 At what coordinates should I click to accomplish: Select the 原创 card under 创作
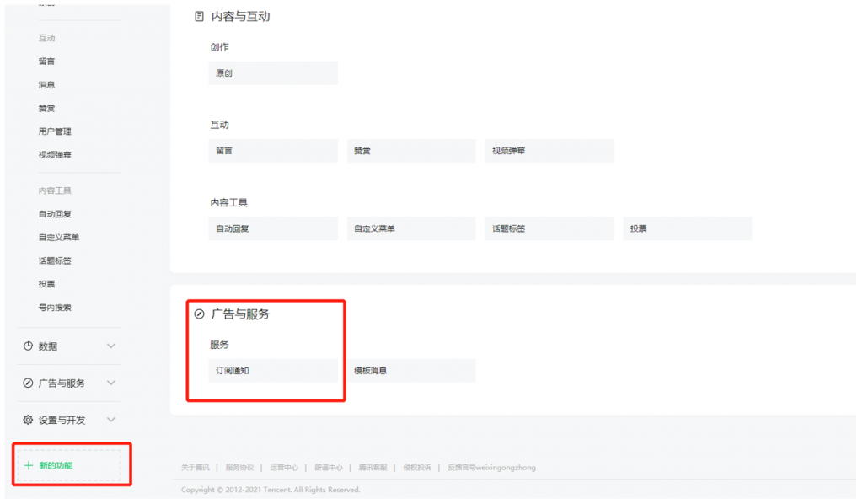(x=273, y=73)
